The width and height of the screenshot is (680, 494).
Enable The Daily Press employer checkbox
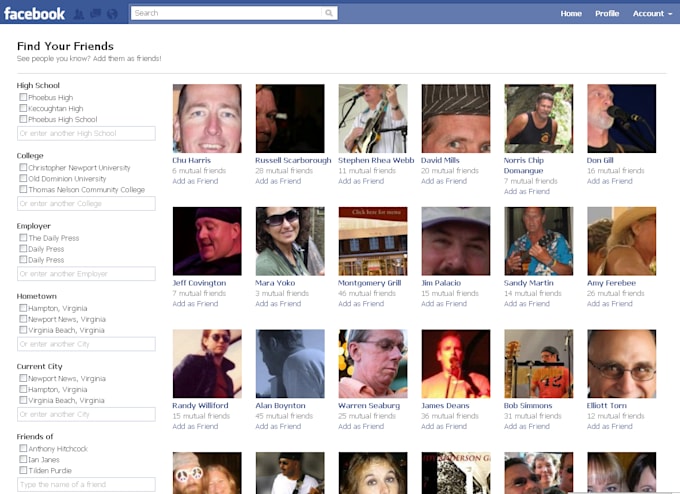23,238
